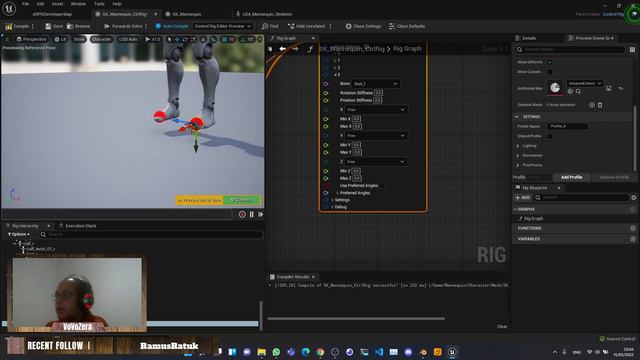Add a Skeletal Mesh array element
The image size is (640, 360).
tap(591, 105)
